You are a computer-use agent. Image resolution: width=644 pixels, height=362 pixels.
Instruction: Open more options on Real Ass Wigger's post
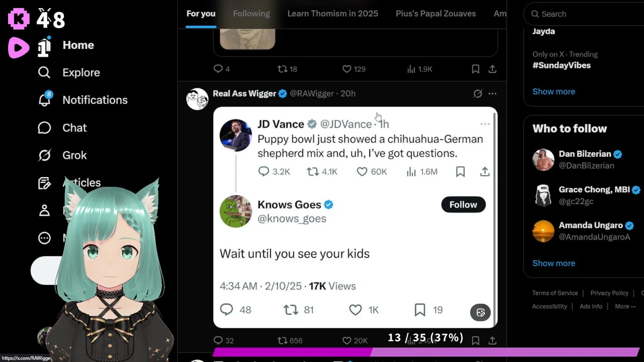pyautogui.click(x=493, y=94)
